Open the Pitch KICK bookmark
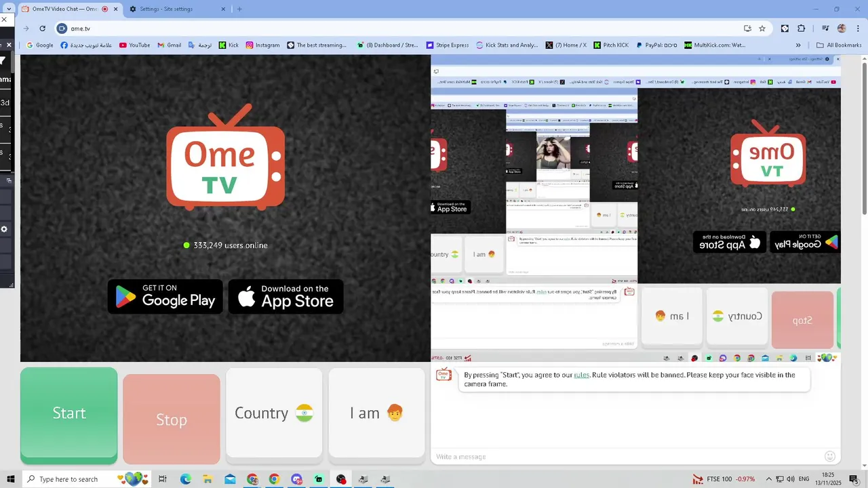Viewport: 868px width, 488px height. [x=611, y=45]
